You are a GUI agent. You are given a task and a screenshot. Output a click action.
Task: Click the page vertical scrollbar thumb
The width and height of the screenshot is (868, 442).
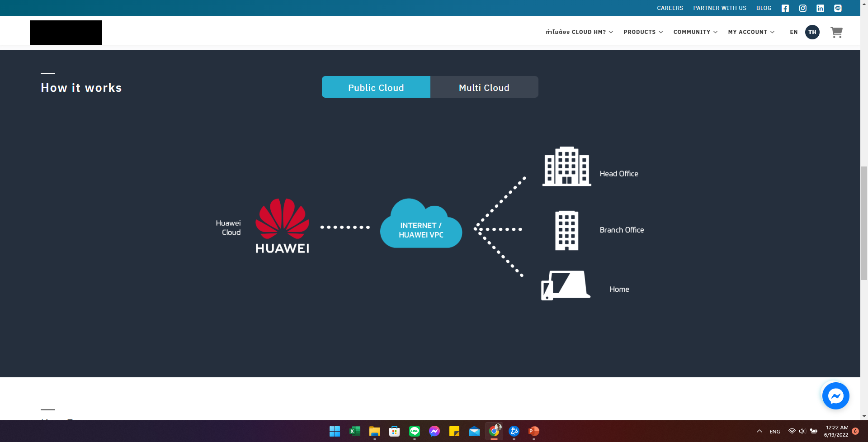click(864, 223)
